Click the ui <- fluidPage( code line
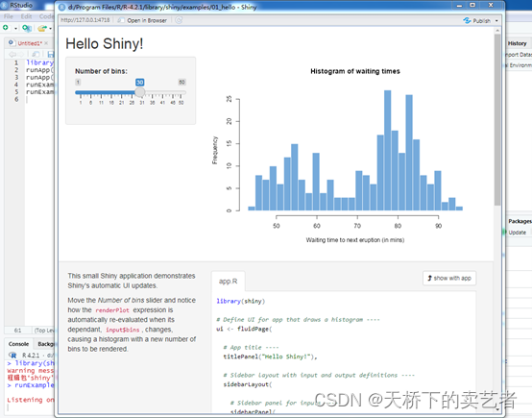This screenshot has height=418, width=532. click(x=244, y=329)
